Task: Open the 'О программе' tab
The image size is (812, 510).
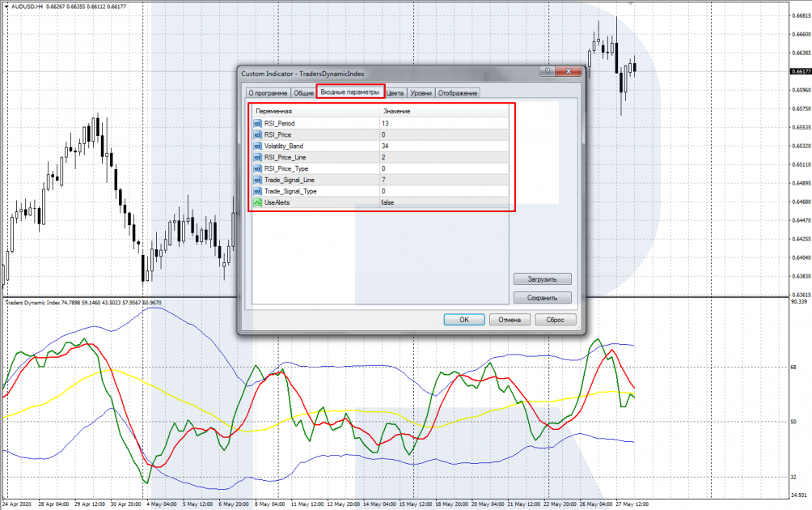Action: (x=267, y=93)
